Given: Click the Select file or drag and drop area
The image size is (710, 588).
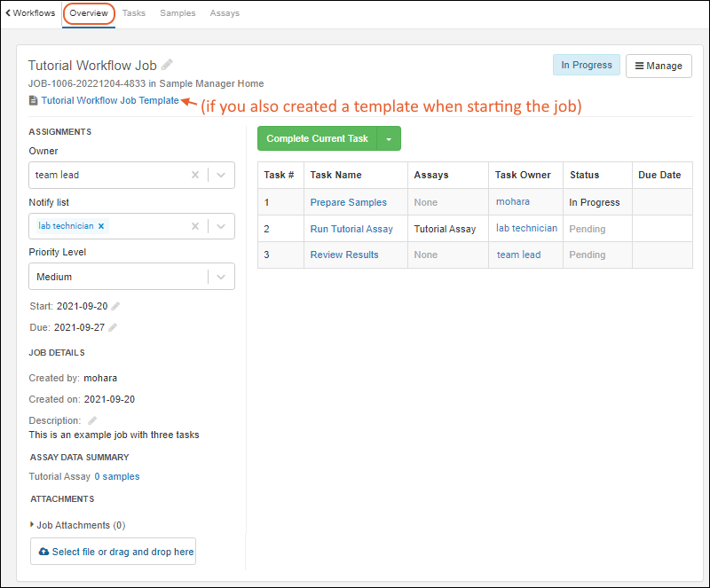Looking at the screenshot, I should [x=114, y=552].
